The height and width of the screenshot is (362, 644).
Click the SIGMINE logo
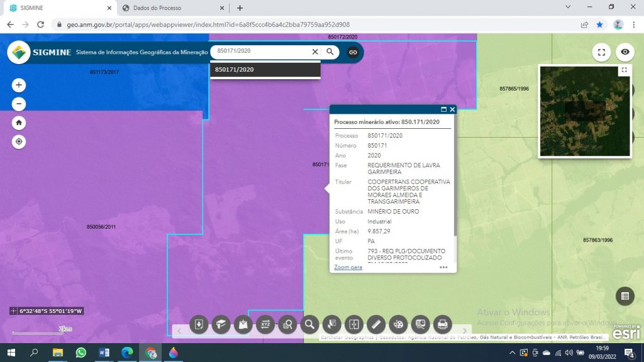point(18,52)
